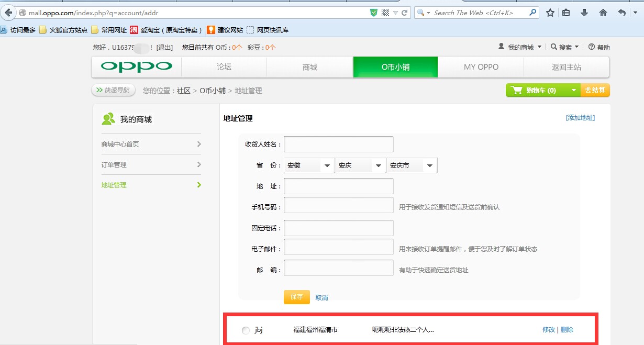This screenshot has width=644, height=345.
Task: Click the 添加地址 link
Action: (580, 118)
